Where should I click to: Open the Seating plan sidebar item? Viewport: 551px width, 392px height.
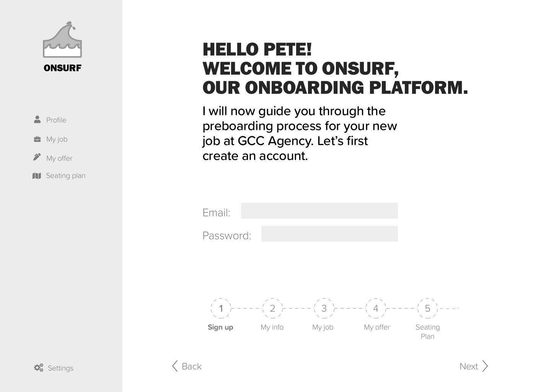tap(59, 176)
